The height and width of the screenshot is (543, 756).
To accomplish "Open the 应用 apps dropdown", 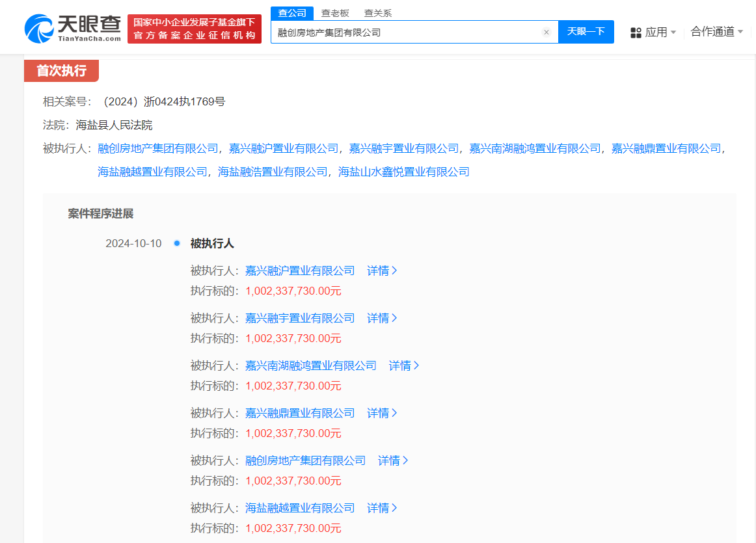I will click(653, 33).
